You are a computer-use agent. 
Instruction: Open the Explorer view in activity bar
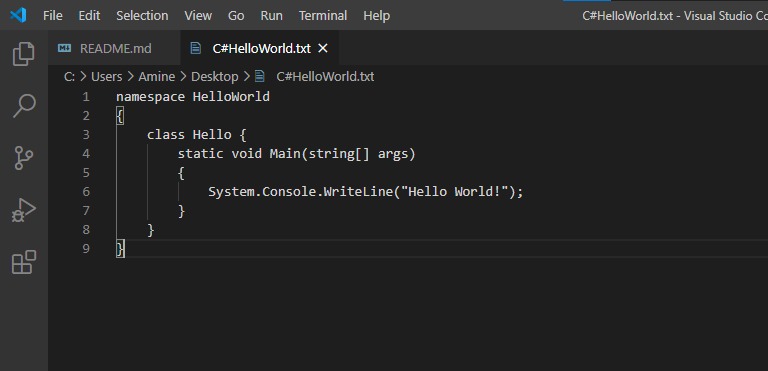click(24, 53)
